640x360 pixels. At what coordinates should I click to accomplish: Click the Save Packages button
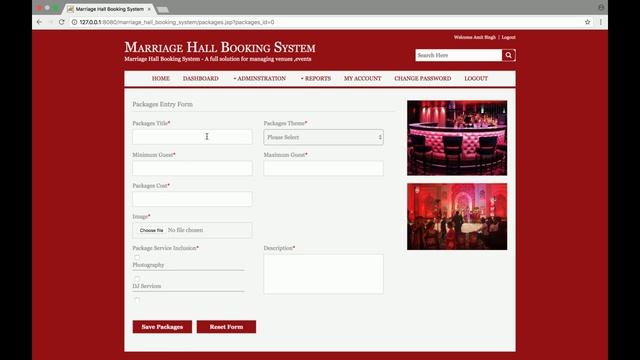click(x=162, y=327)
